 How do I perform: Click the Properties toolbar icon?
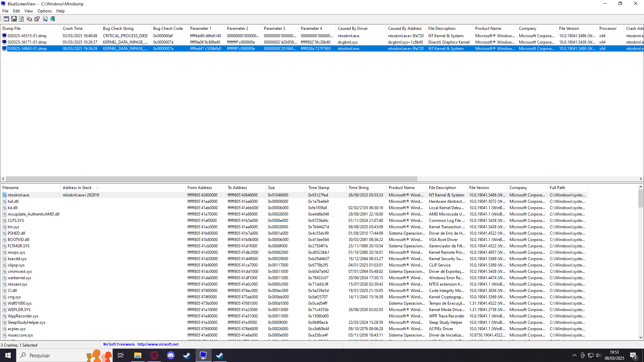tap(37, 19)
